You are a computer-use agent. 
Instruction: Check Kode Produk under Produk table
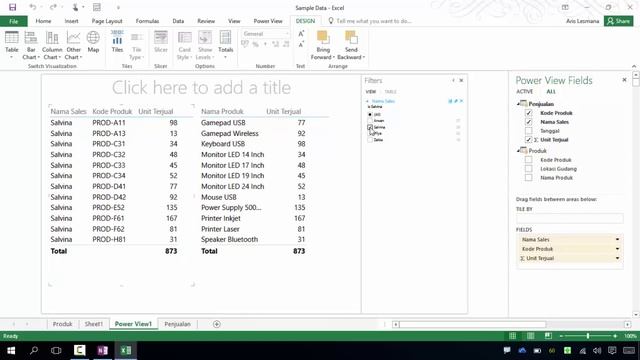529,160
